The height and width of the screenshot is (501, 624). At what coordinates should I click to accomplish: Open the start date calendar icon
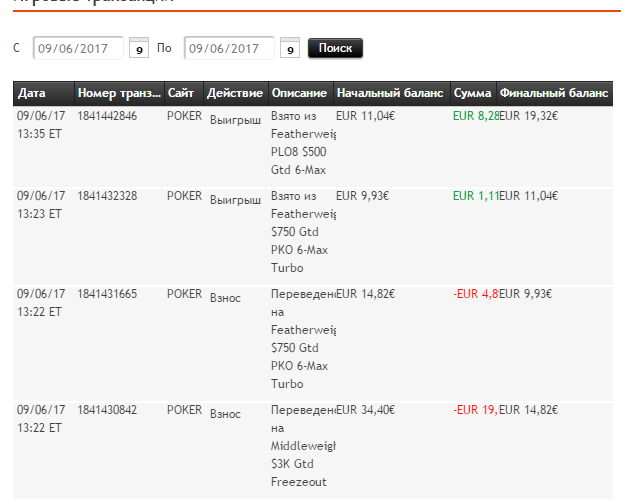tap(139, 48)
